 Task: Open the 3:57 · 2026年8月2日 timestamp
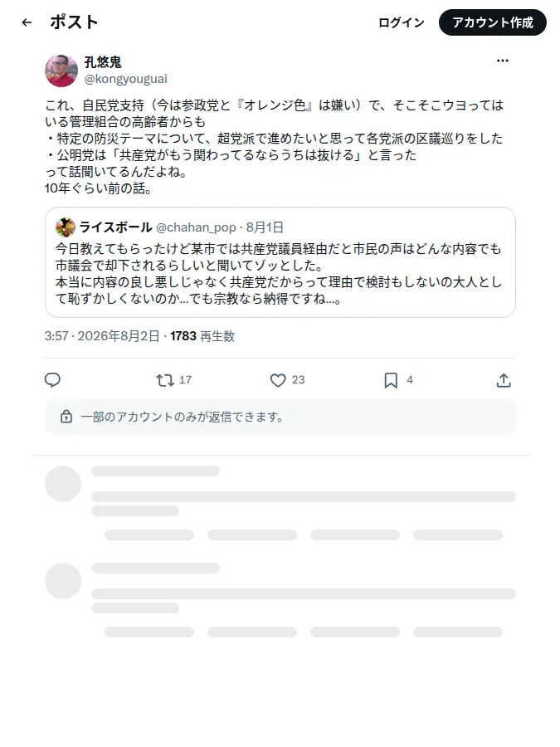pyautogui.click(x=102, y=336)
